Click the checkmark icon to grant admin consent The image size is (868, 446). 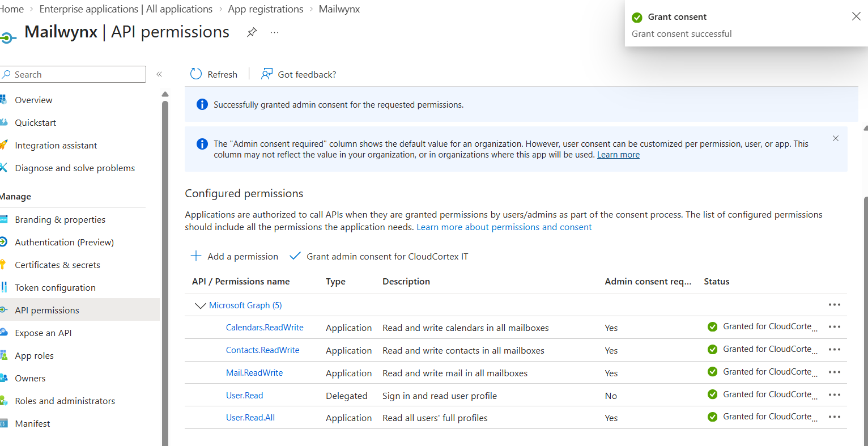(x=295, y=256)
